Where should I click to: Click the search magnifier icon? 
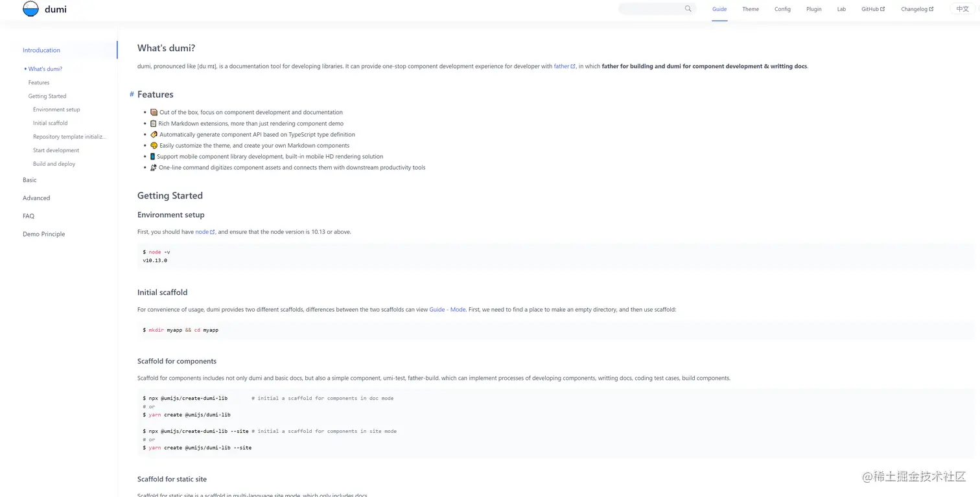tap(688, 9)
